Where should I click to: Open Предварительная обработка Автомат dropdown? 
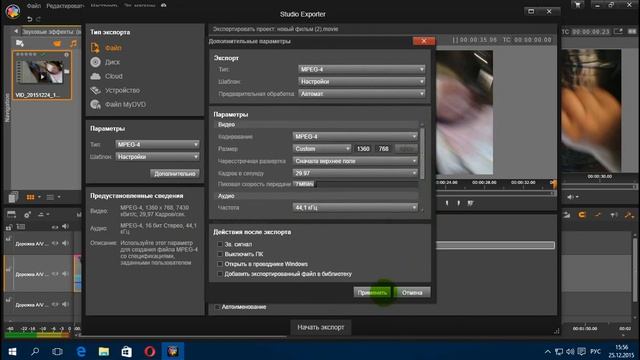(x=362, y=93)
